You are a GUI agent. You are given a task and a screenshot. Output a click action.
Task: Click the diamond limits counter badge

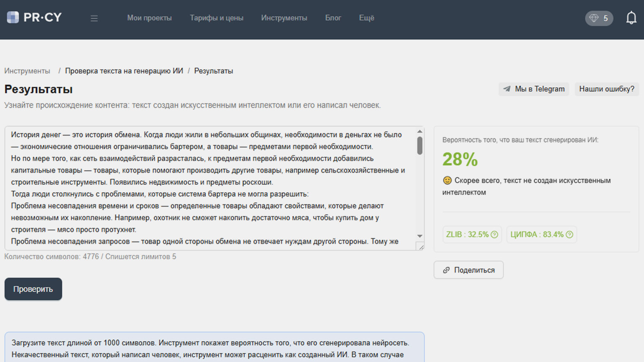point(599,18)
